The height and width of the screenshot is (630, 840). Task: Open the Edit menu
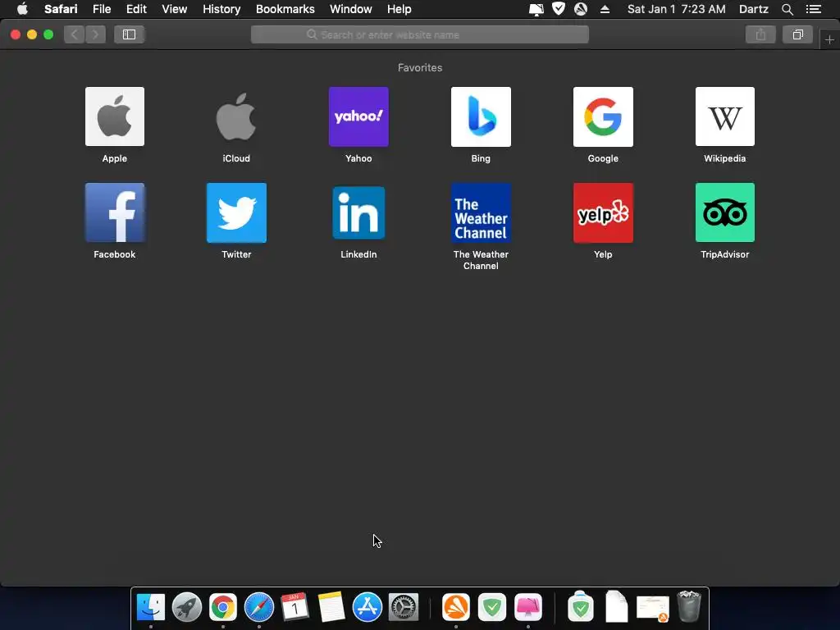coord(136,9)
